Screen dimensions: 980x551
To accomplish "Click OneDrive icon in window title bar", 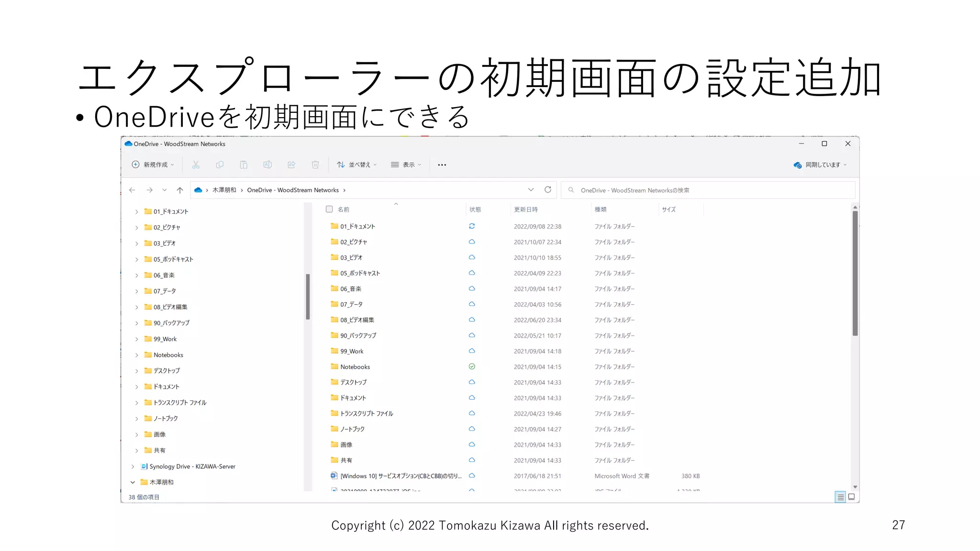I will pyautogui.click(x=128, y=143).
